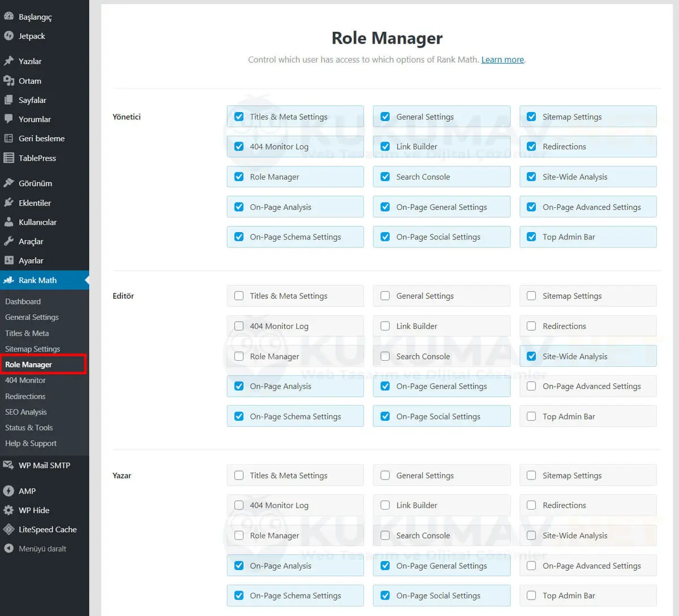This screenshot has height=616, width=679.
Task: Check Editör Role Manager checkbox
Action: point(239,356)
